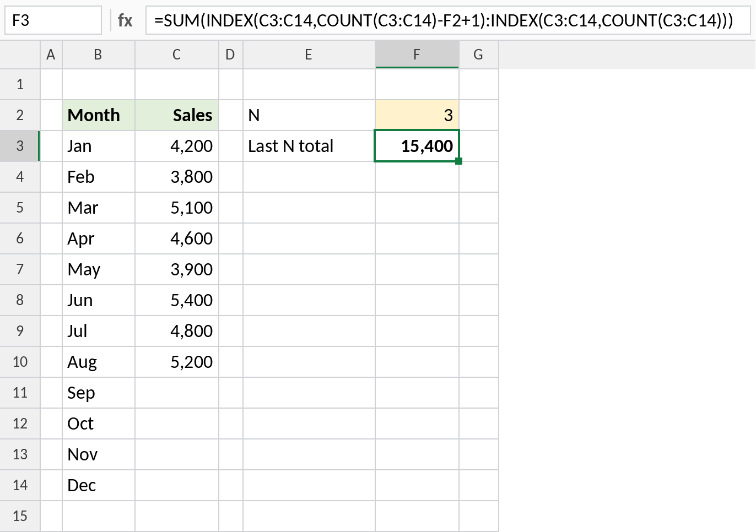Select the Oct month cell
The image size is (756, 532).
pos(99,424)
